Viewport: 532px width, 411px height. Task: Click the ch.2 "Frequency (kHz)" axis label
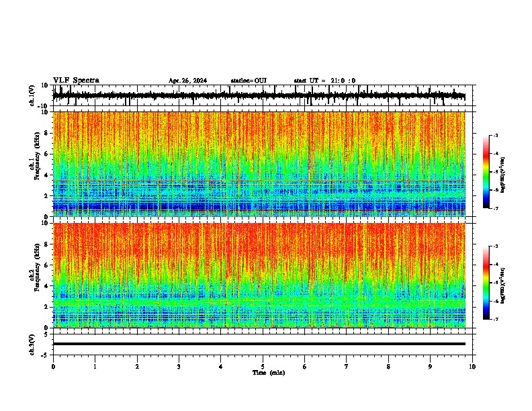pos(37,267)
